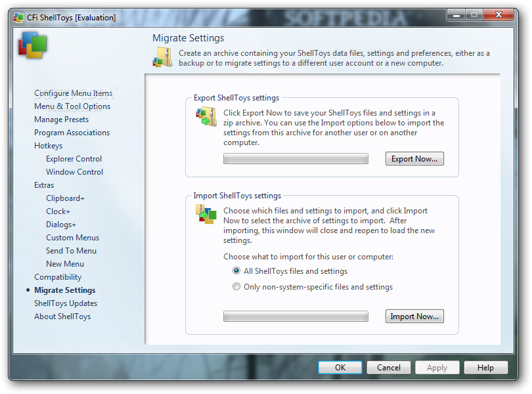
Task: Minimize the ShellToys window
Action: coord(456,15)
